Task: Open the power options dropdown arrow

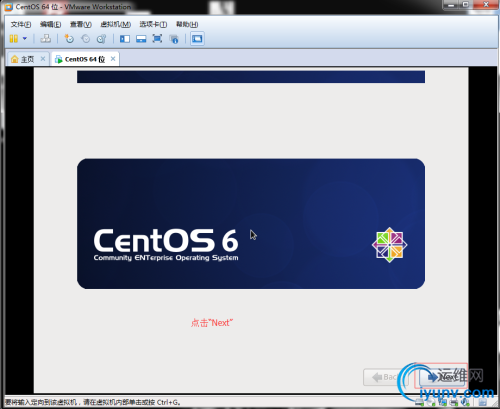Action: click(x=25, y=39)
